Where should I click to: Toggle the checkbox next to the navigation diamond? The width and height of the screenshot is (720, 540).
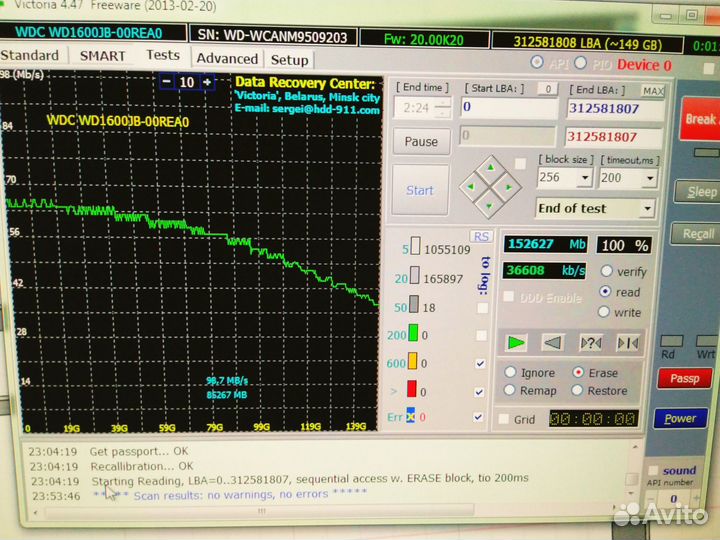click(x=520, y=163)
